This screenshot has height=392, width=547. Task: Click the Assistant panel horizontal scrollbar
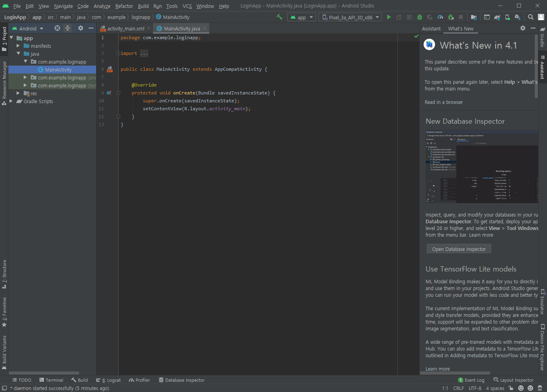(x=455, y=373)
